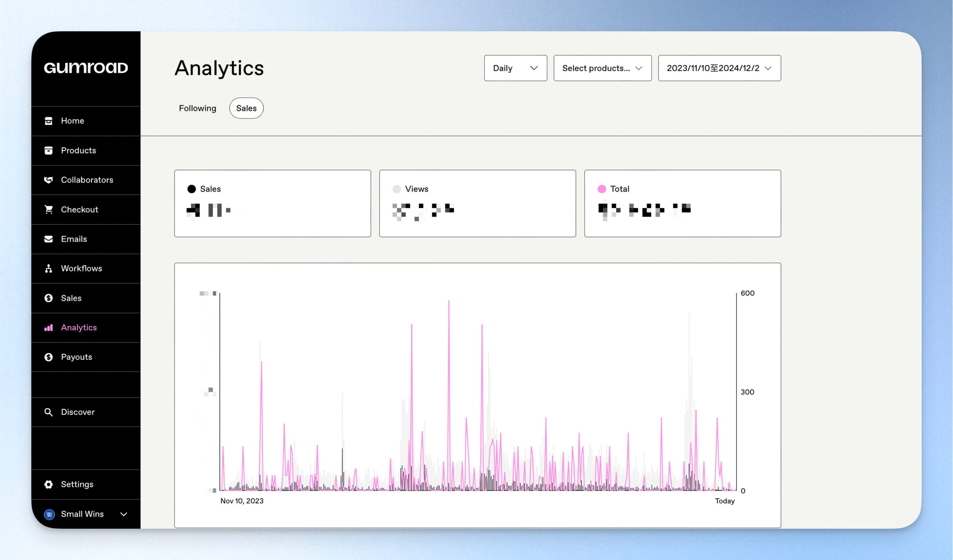Click the Checkout shopping cart icon
The image size is (953, 560).
48,209
